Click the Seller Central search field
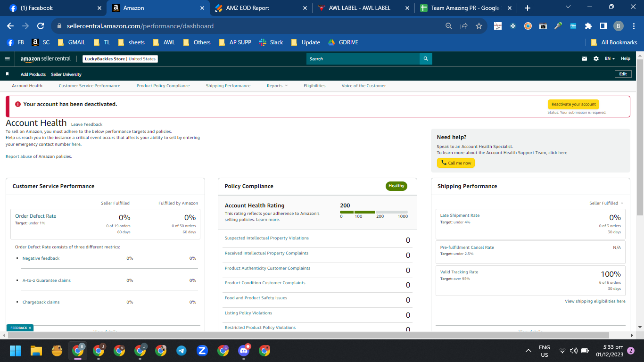 click(363, 59)
